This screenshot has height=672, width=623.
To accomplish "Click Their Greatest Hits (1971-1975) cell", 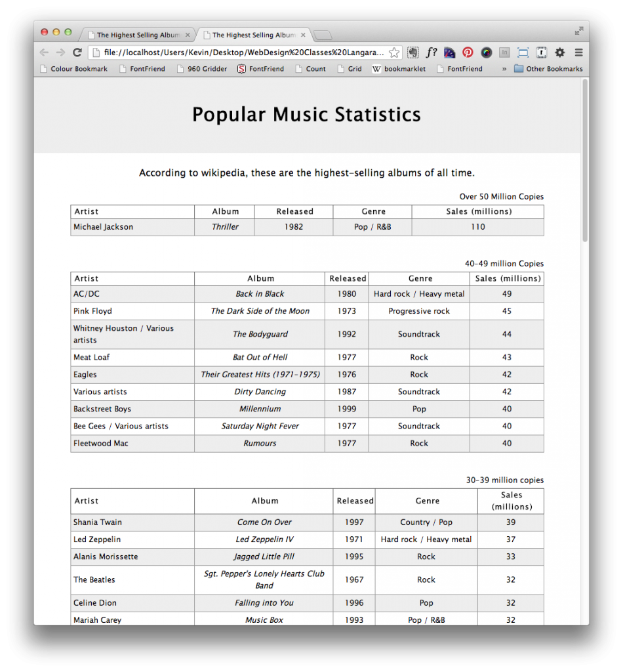I will click(x=260, y=375).
